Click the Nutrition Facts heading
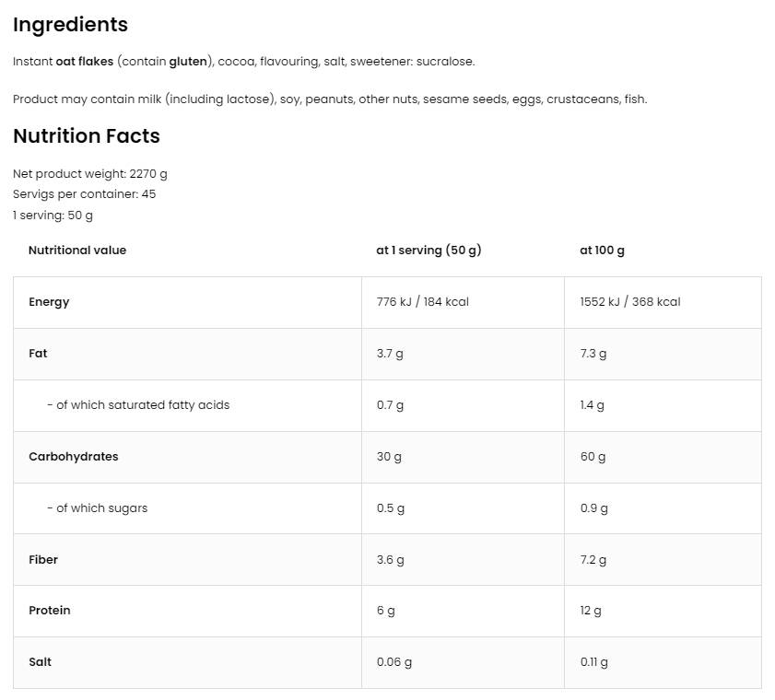The width and height of the screenshot is (775, 700). tap(87, 136)
